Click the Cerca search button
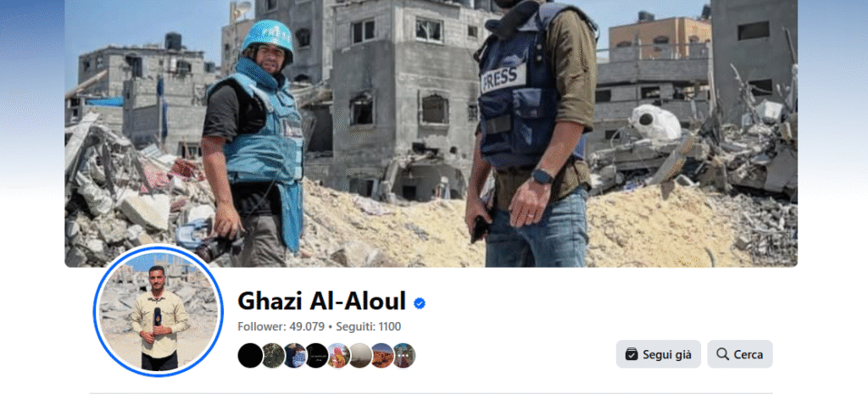The width and height of the screenshot is (868, 400). click(739, 354)
